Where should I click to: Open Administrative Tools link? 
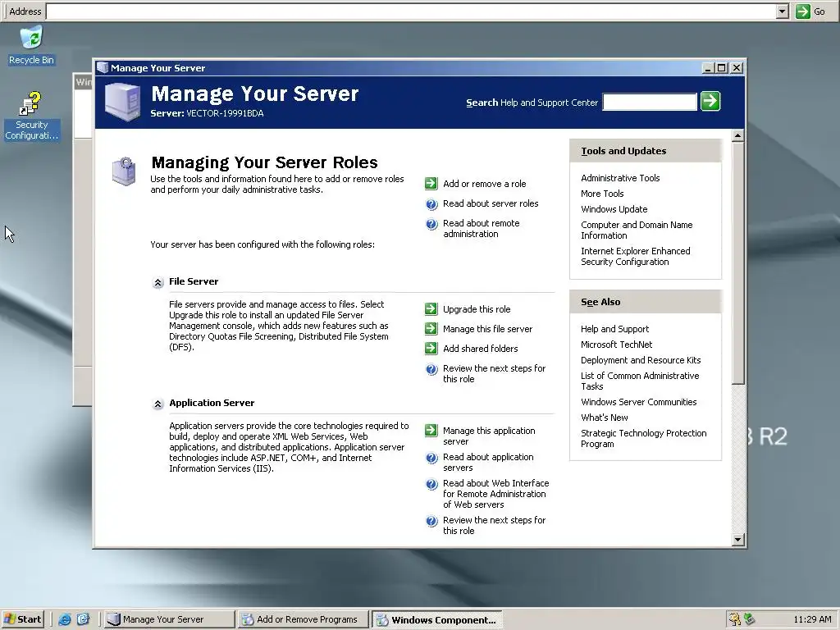[x=620, y=178]
